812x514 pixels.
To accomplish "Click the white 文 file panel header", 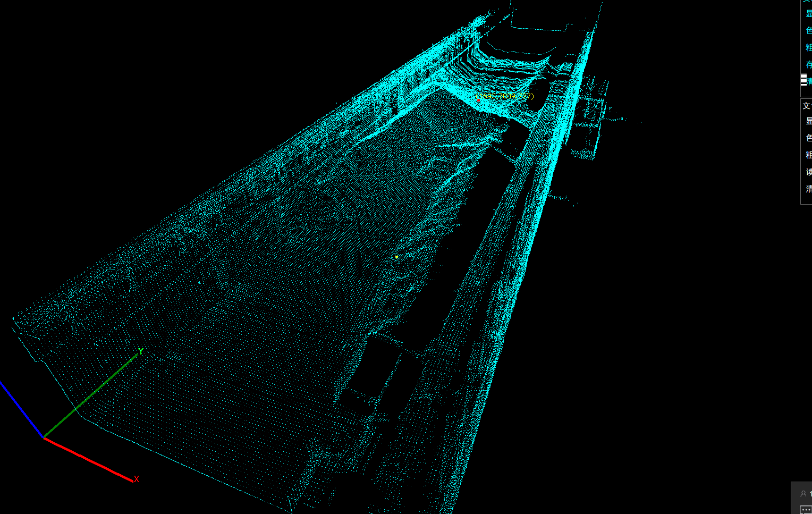I will (x=806, y=106).
